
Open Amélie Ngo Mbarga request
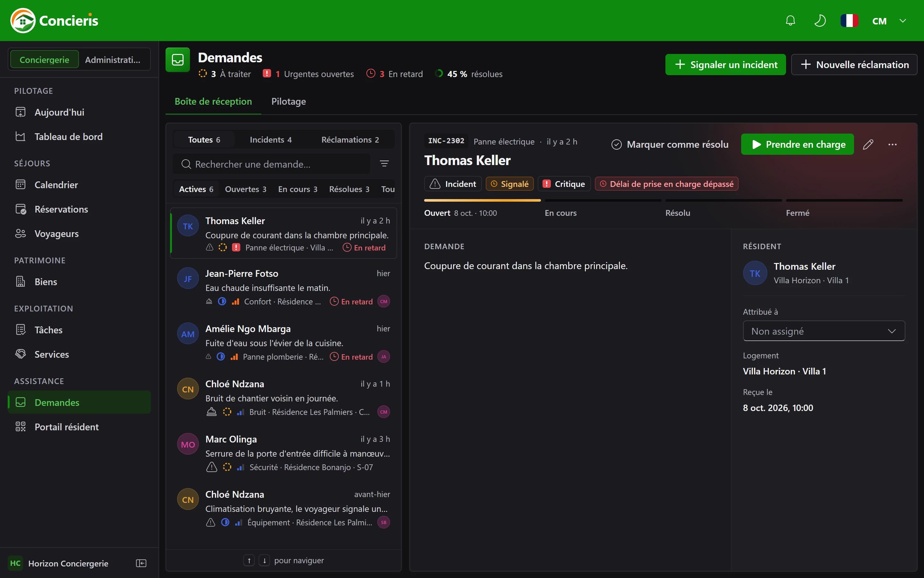284,343
